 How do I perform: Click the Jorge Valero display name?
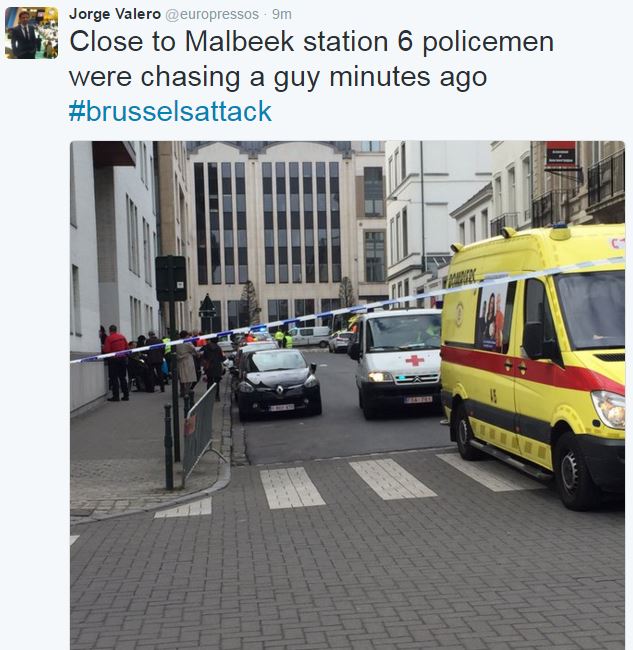(x=115, y=14)
